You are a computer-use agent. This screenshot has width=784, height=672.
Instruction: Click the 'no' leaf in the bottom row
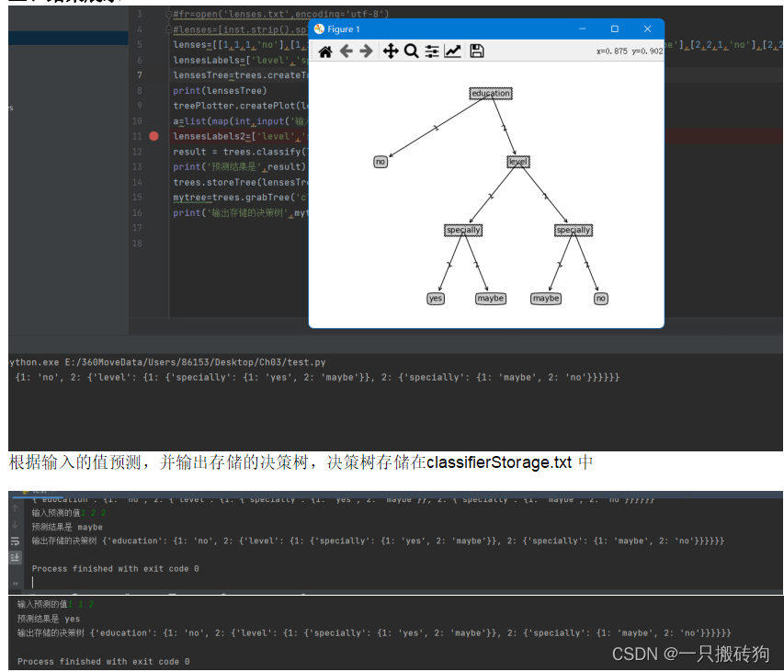[x=600, y=299]
